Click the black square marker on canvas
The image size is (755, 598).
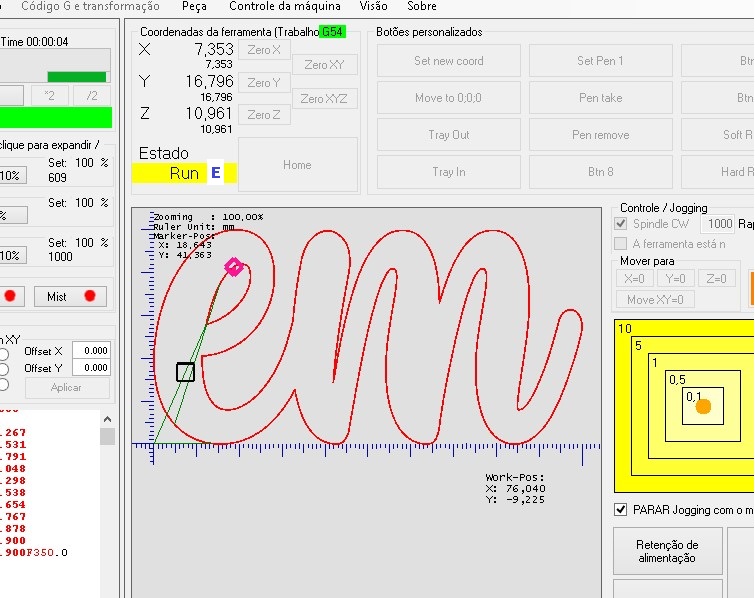(x=185, y=372)
